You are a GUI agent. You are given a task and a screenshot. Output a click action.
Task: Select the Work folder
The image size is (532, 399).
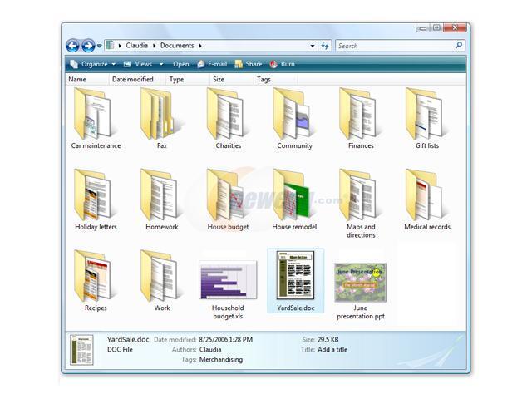162,281
